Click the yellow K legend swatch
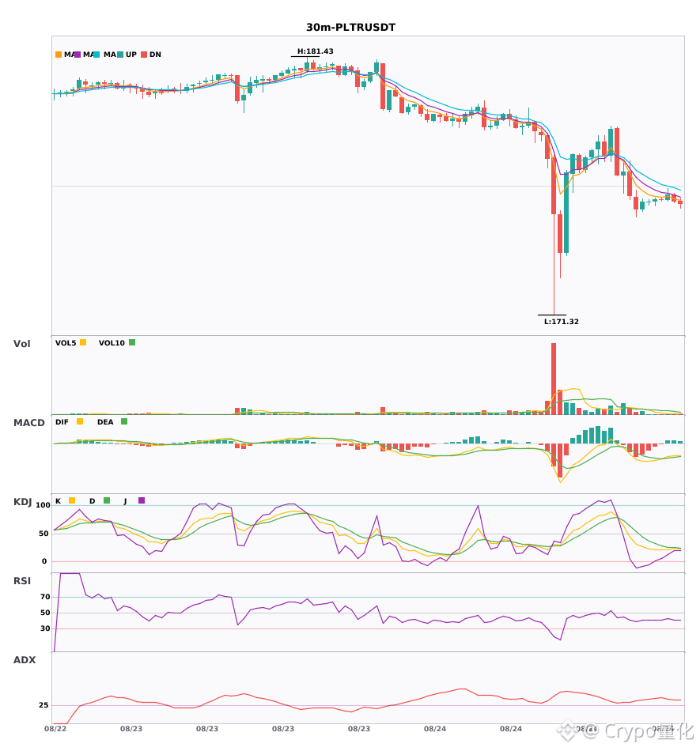The image size is (700, 751). click(72, 500)
